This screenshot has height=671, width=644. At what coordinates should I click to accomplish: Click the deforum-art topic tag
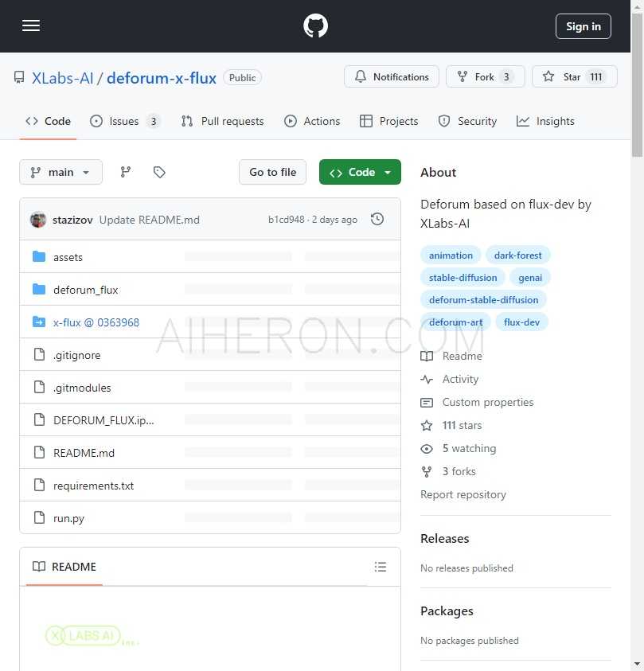[455, 322]
